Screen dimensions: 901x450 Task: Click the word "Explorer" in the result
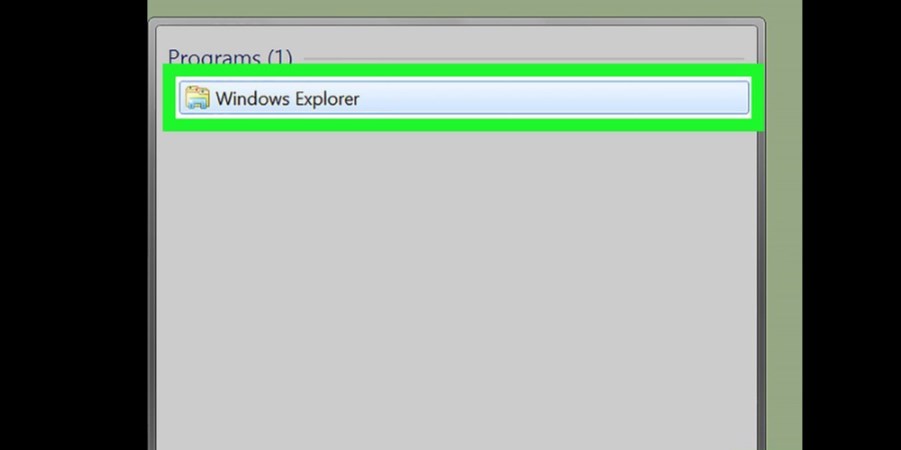(x=327, y=98)
